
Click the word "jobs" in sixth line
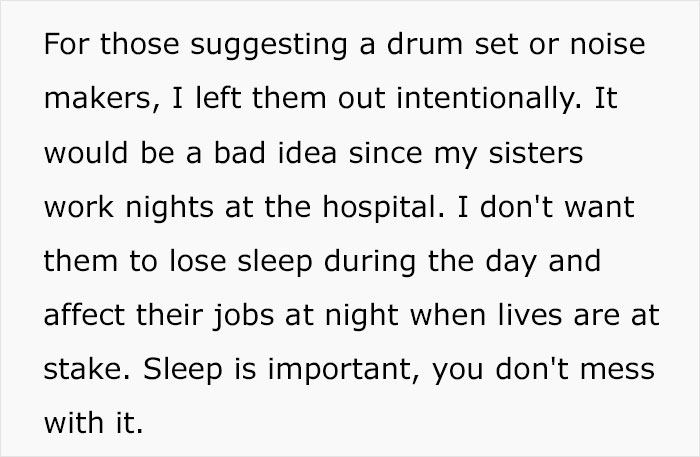pyautogui.click(x=243, y=317)
